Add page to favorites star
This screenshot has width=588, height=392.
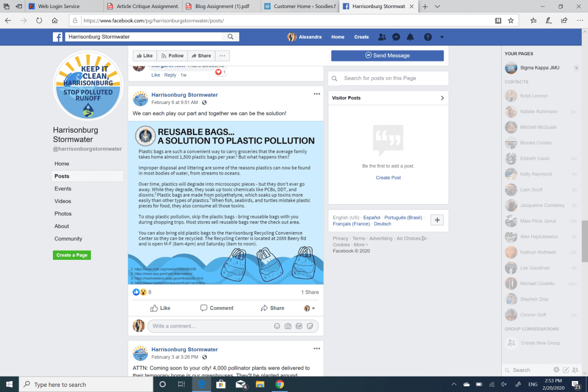click(511, 21)
